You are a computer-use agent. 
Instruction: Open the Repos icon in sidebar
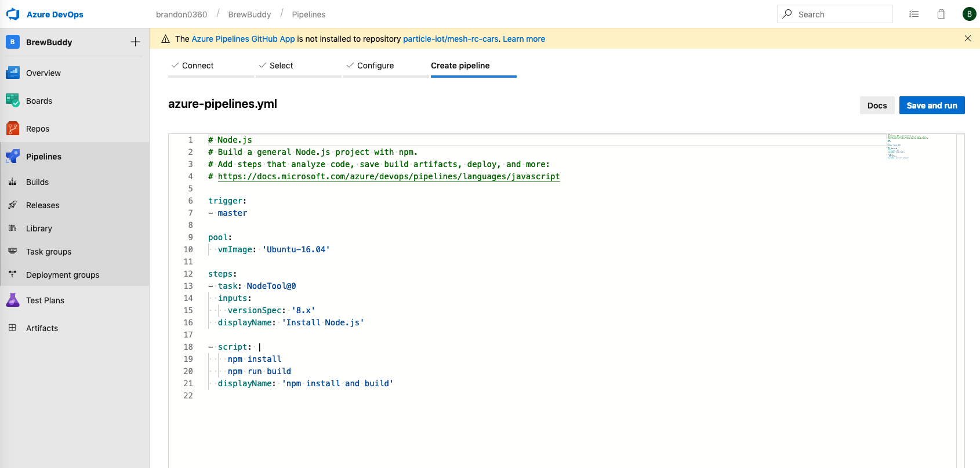(x=13, y=129)
